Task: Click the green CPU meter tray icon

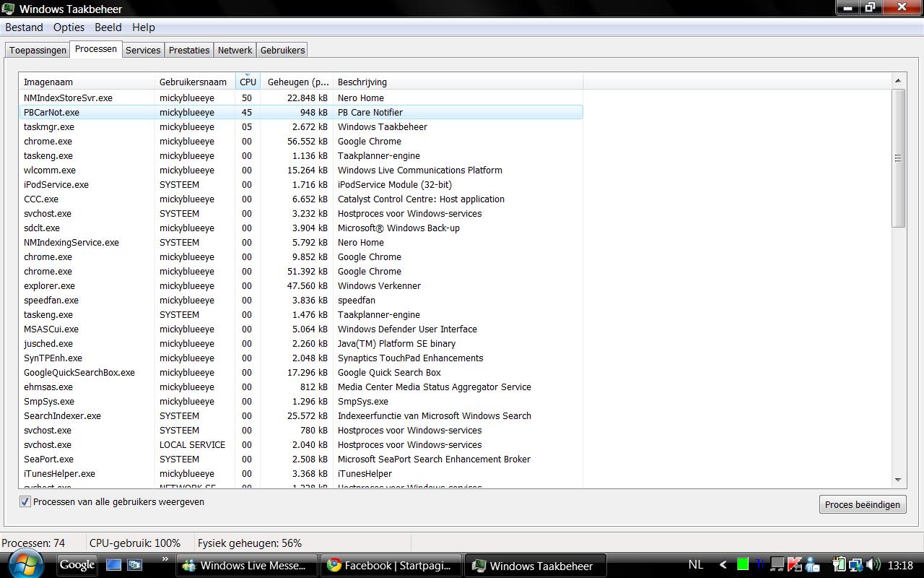Action: 743,564
